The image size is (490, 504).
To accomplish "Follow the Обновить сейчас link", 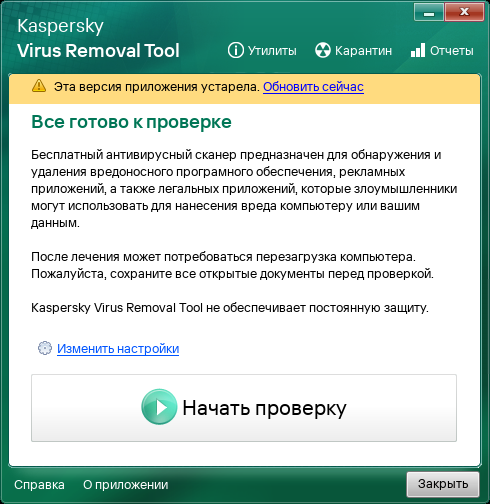I will 313,87.
